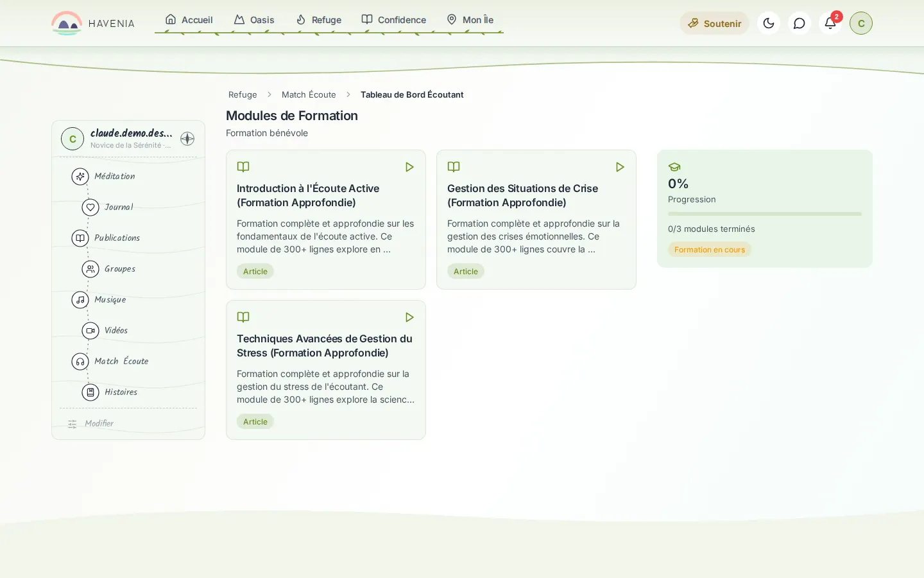Play the Gestion des Situations de Crise module

(x=620, y=167)
